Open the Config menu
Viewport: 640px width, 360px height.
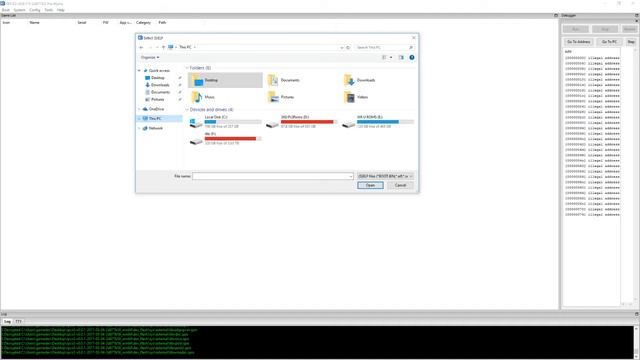pyautogui.click(x=35, y=10)
